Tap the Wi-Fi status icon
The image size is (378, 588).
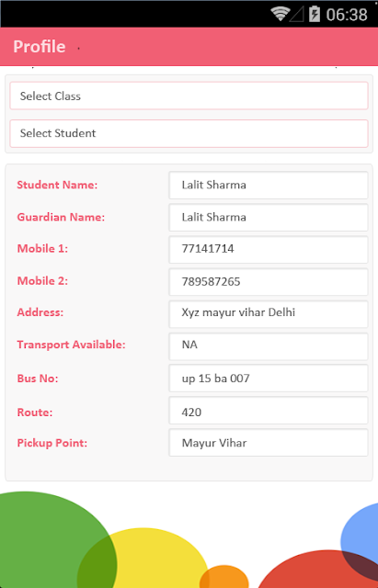280,14
